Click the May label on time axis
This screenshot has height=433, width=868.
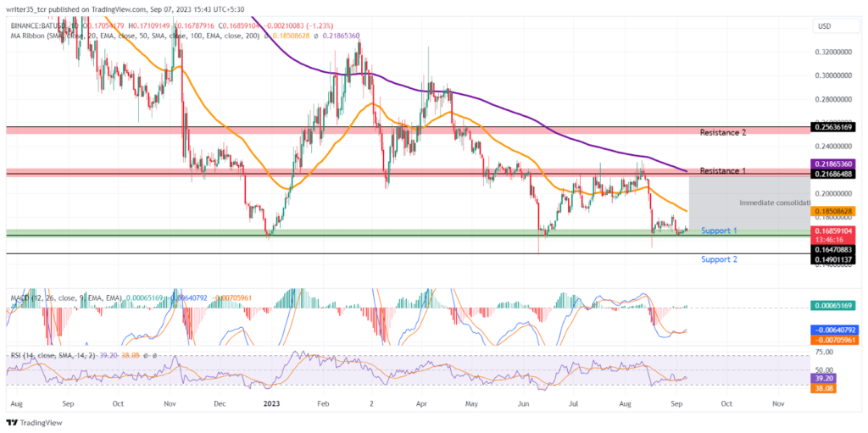click(x=471, y=404)
